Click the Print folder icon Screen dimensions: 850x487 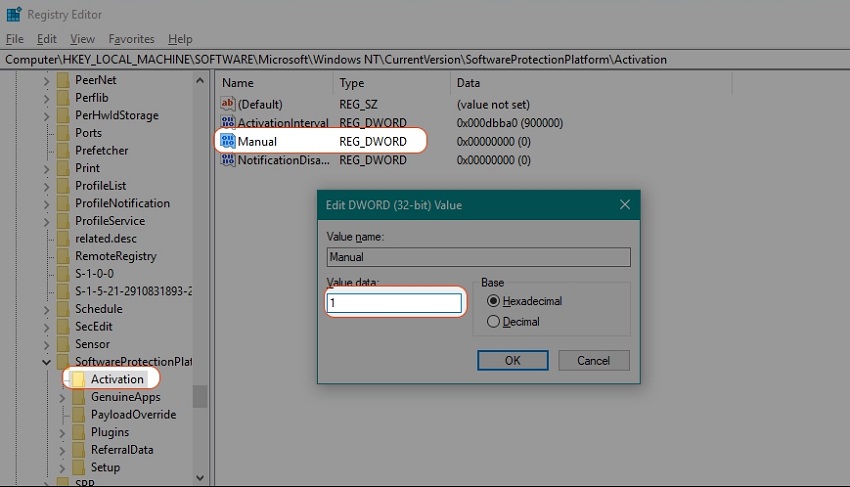coord(63,168)
